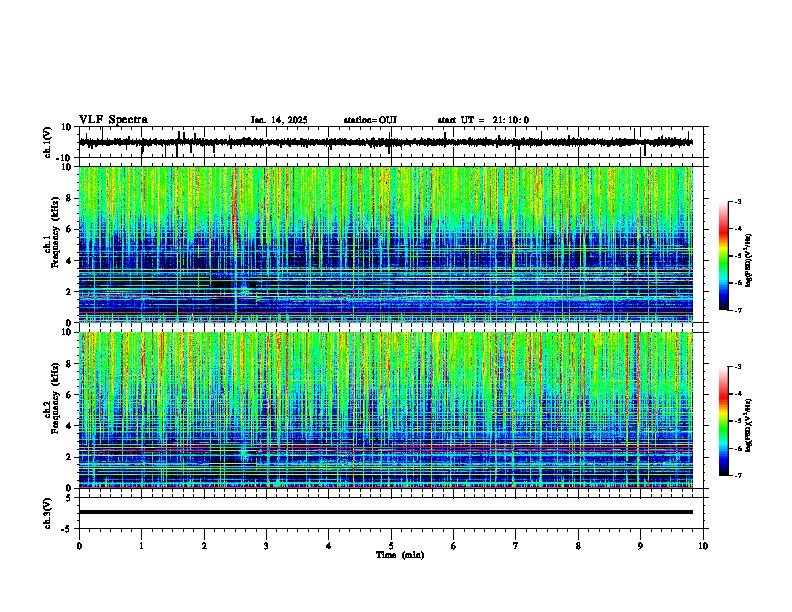Click time axis tick label '1'
The image size is (792, 612).
tap(141, 546)
